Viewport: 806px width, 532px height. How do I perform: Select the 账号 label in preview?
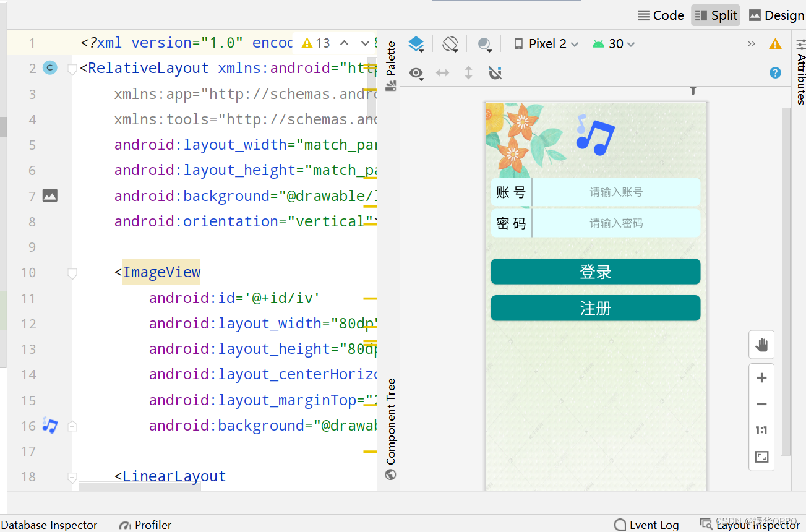tap(511, 192)
